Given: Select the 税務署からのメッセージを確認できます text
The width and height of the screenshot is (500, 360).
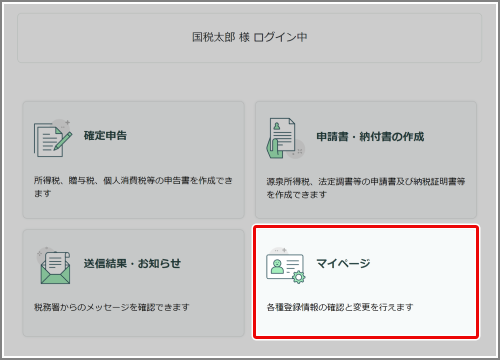Looking at the screenshot, I should 112,307.
